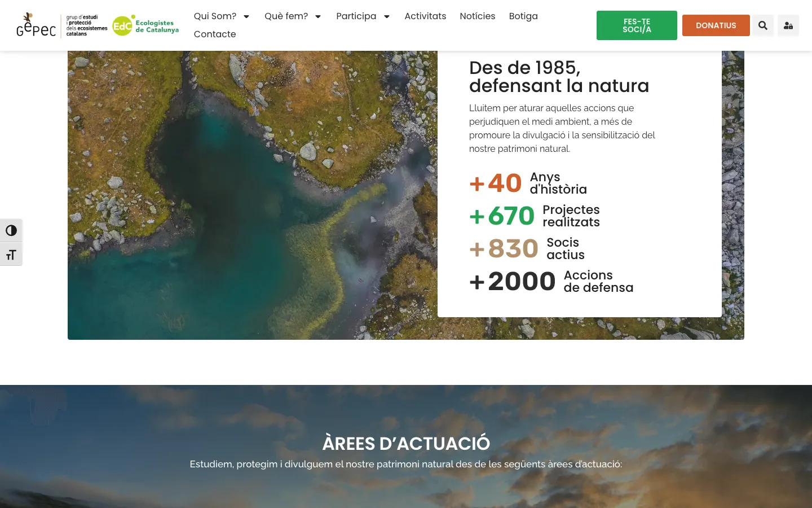Image resolution: width=812 pixels, height=508 pixels.
Task: Open the Activitats menu item
Action: coord(425,16)
